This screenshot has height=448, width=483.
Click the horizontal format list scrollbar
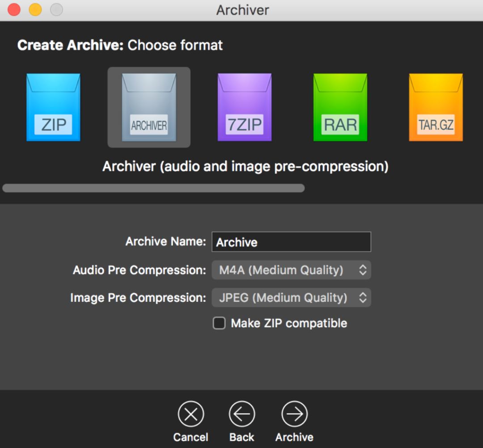tap(153, 188)
